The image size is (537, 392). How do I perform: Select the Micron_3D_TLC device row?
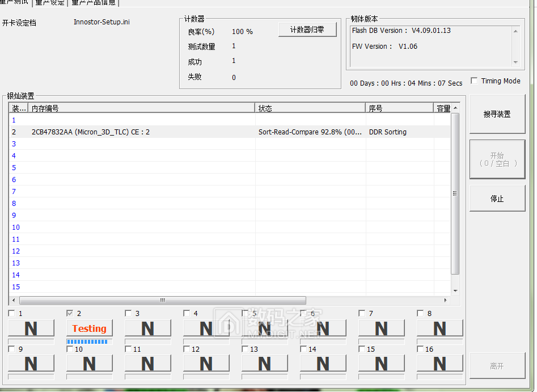(142, 132)
